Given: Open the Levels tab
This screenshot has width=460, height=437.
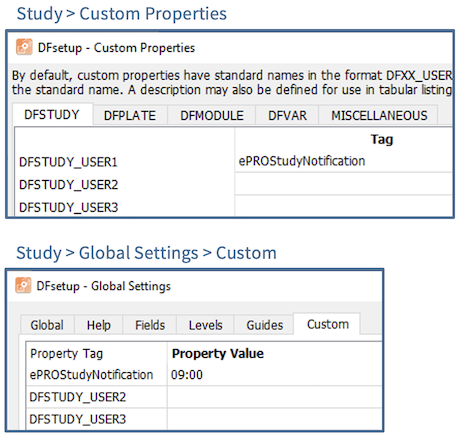Looking at the screenshot, I should pyautogui.click(x=205, y=325).
